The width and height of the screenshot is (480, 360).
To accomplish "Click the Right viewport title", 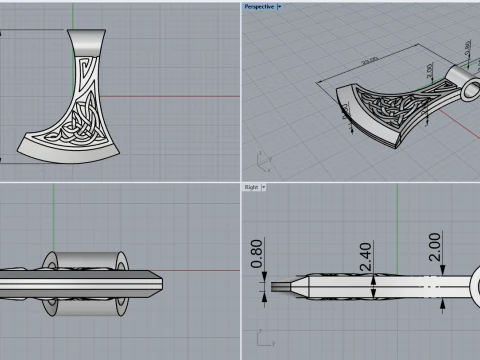I will coord(251,187).
